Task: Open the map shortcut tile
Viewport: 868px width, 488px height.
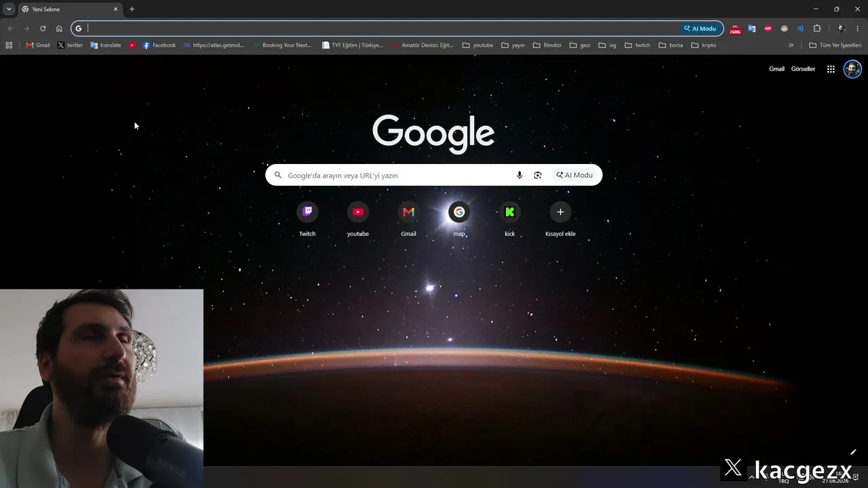Action: pyautogui.click(x=459, y=219)
